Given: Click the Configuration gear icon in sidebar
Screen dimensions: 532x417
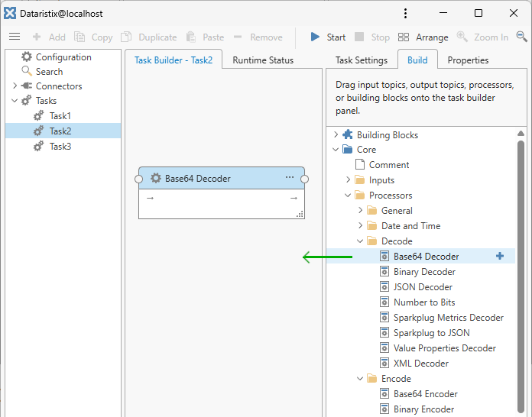Looking at the screenshot, I should 28,57.
